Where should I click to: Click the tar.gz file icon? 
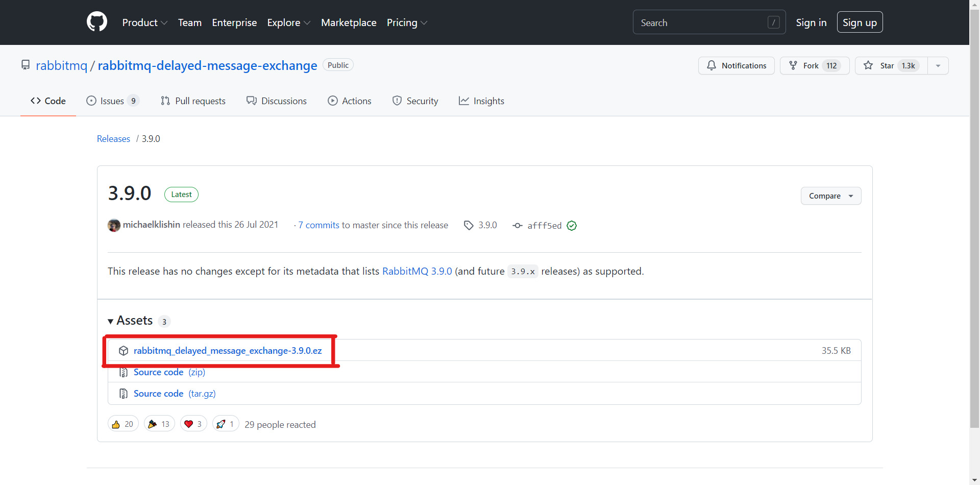pyautogui.click(x=124, y=394)
